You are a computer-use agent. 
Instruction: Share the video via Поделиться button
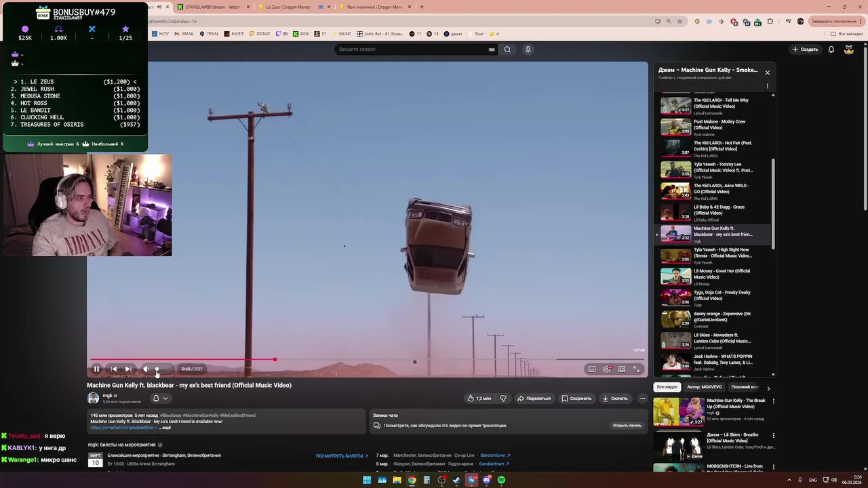(534, 399)
